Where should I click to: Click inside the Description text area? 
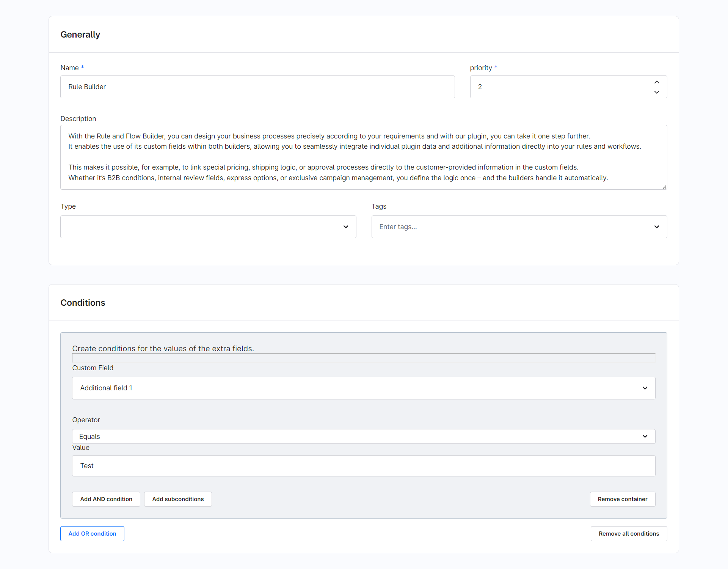coord(363,157)
